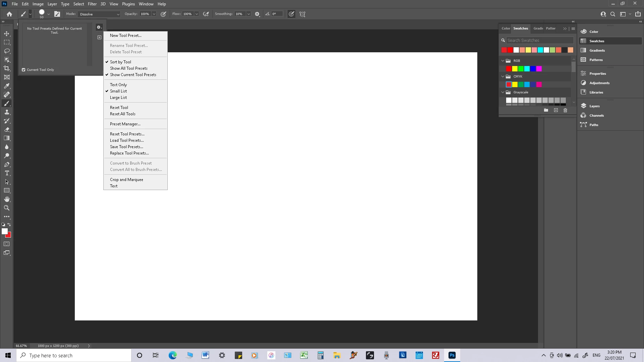Click the delete swatch trash icon
Viewport: 644px width, 362px height.
[x=565, y=110]
